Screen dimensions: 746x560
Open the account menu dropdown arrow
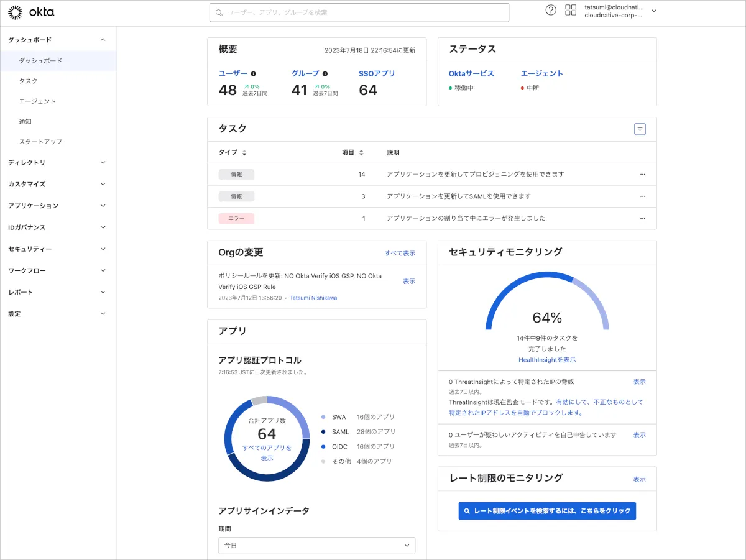click(653, 11)
